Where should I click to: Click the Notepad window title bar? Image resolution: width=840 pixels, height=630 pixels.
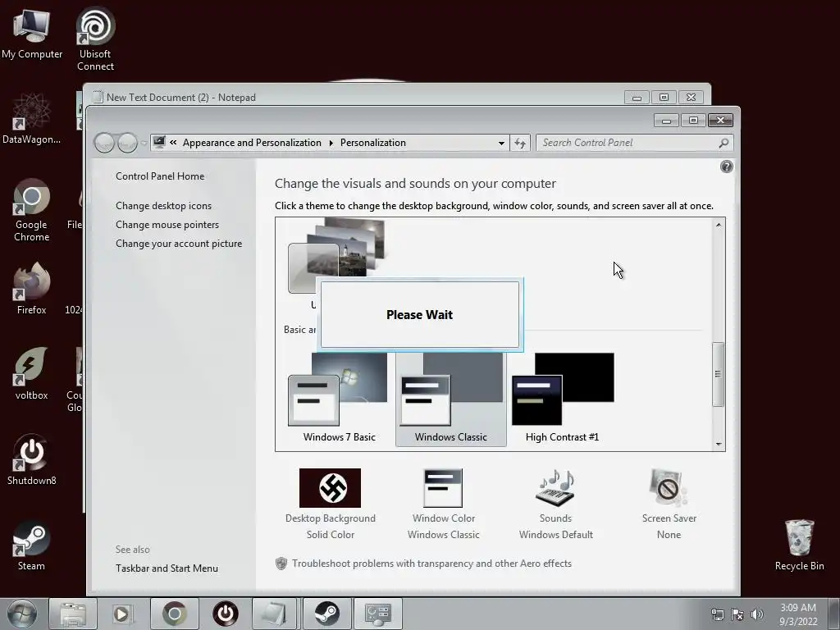pyautogui.click(x=354, y=97)
